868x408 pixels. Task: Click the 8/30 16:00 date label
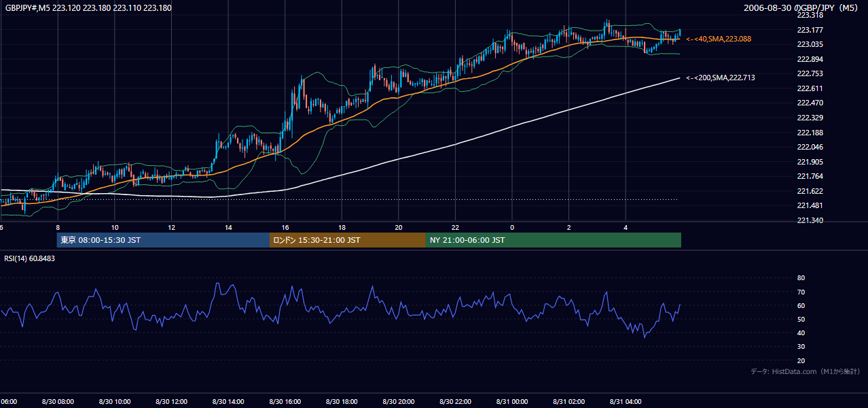click(x=285, y=401)
